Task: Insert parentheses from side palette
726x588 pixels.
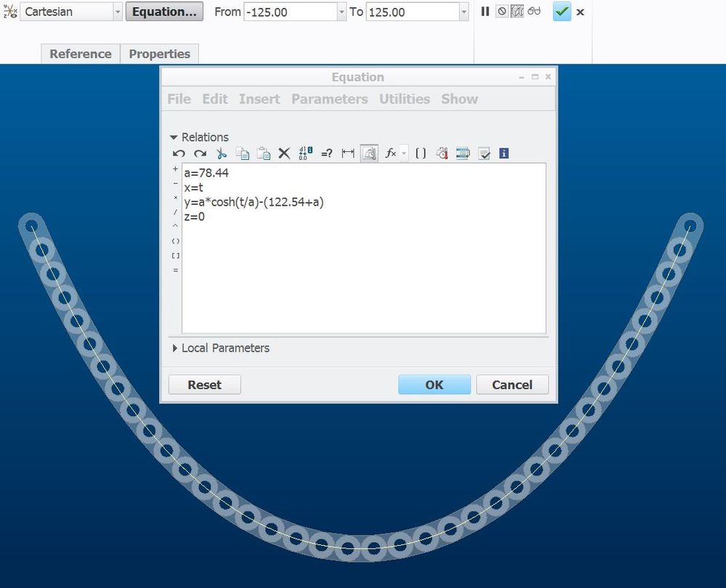Action: pos(175,241)
